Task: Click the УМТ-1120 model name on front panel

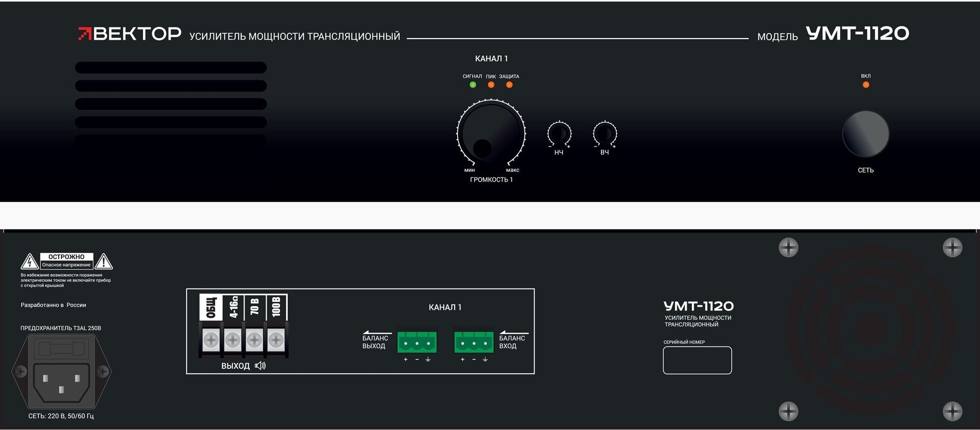Action: (x=857, y=33)
